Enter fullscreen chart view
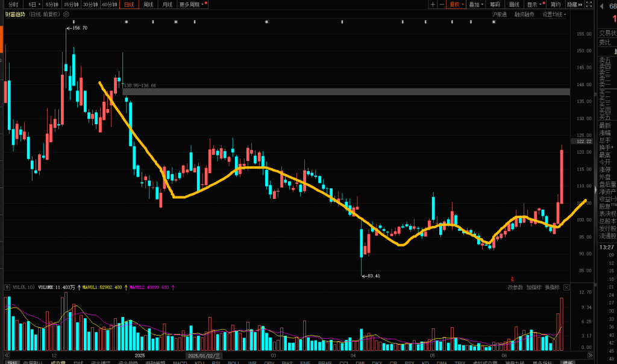617x364 pixels. pos(589,4)
